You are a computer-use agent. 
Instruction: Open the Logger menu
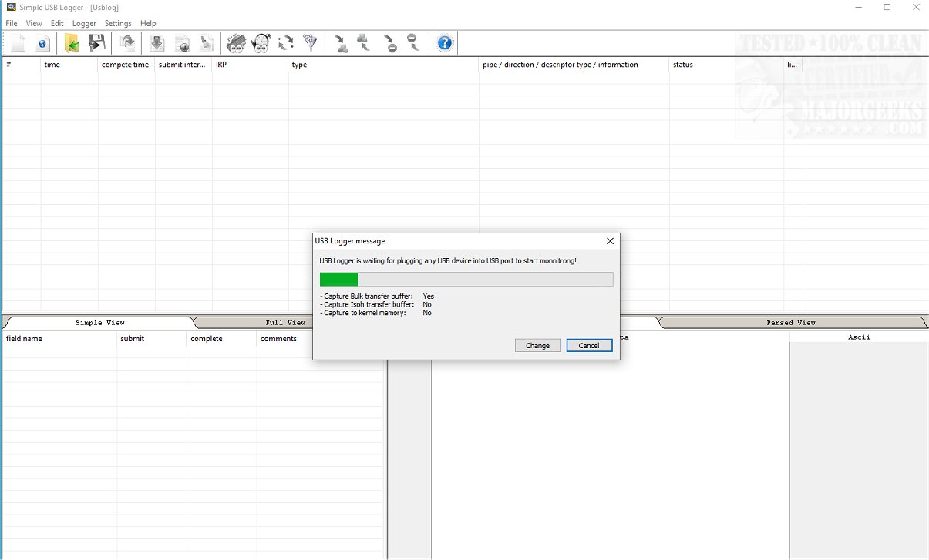pyautogui.click(x=84, y=24)
